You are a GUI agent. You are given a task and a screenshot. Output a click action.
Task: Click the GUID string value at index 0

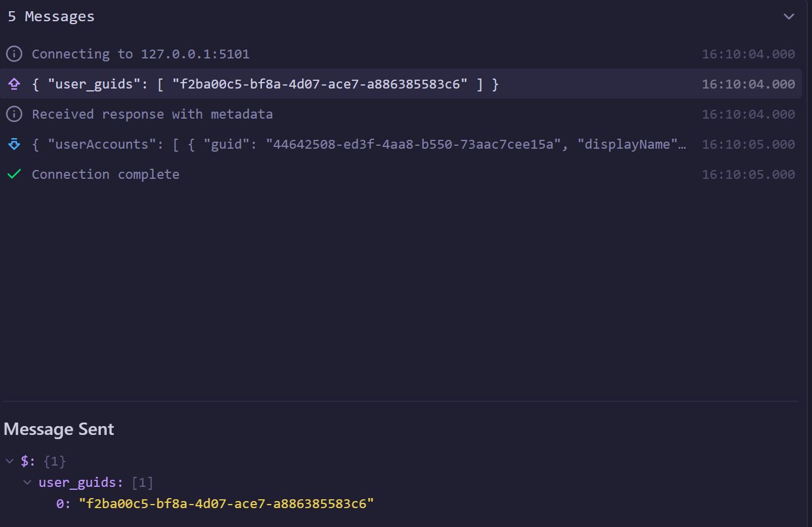227,503
